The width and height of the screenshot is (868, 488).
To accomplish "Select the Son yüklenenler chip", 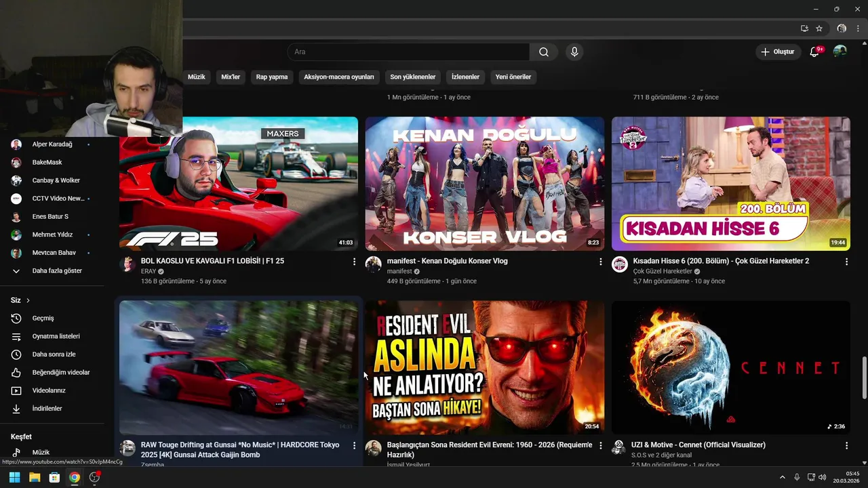I will coord(413,77).
